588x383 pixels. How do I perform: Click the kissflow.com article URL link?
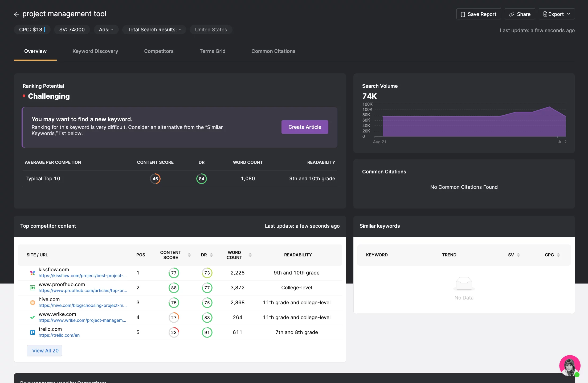tap(83, 276)
